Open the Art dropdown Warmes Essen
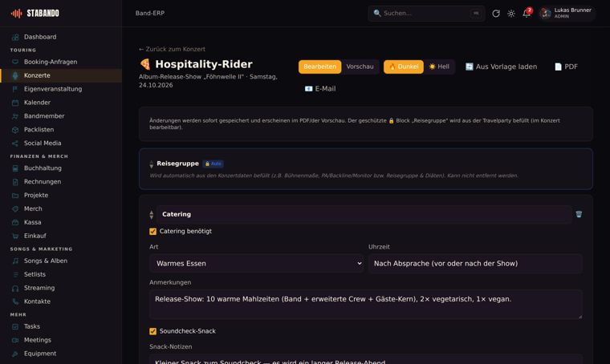 257,264
